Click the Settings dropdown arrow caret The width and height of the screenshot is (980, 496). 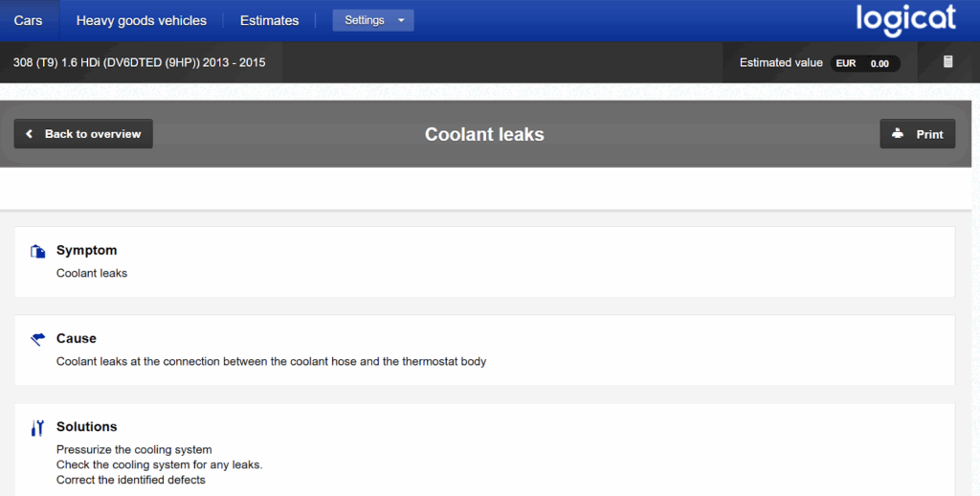coord(401,20)
